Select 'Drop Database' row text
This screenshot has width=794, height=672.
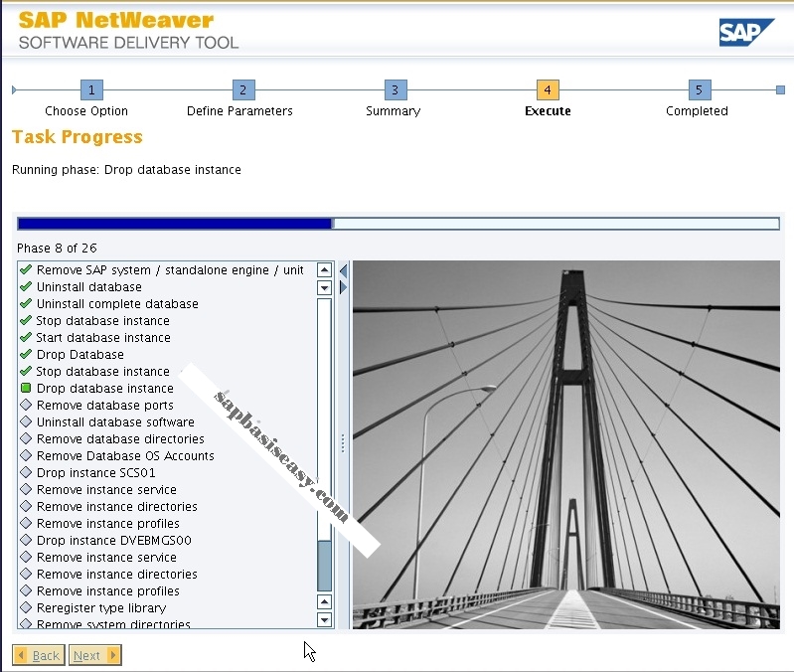tap(80, 354)
